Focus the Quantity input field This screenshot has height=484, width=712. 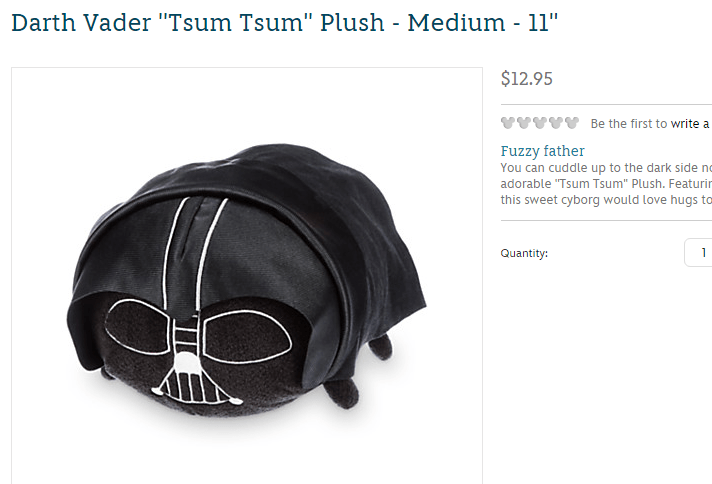pyautogui.click(x=698, y=252)
